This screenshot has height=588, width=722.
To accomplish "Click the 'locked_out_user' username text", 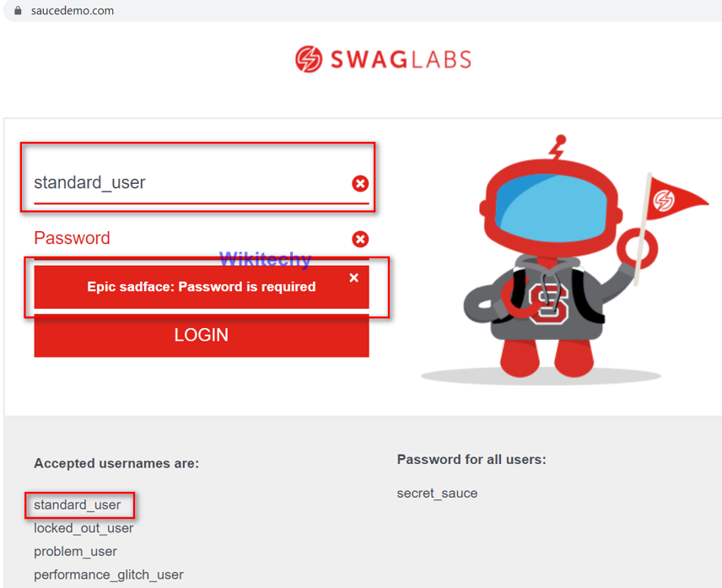I will [x=84, y=528].
